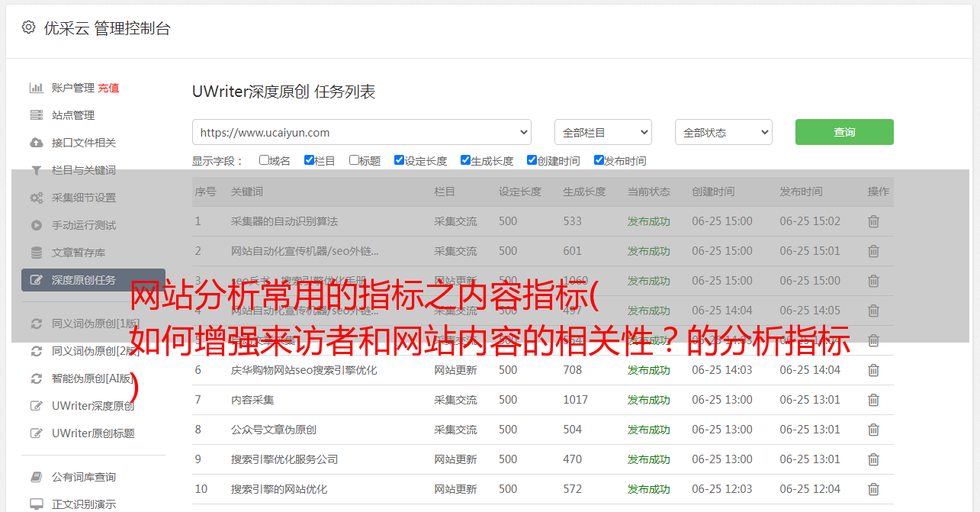
Task: Open 文章暂存库 menu item
Action: (79, 253)
